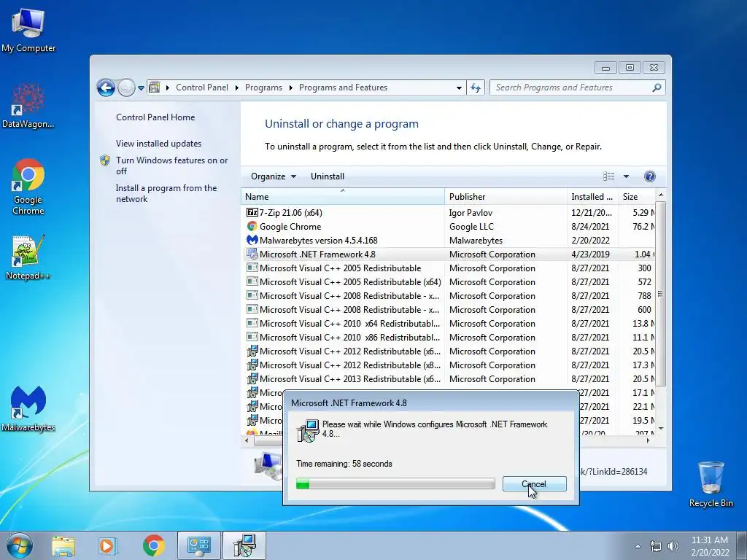The height and width of the screenshot is (560, 747).
Task: Click the Igor Pavlov publisher cell
Action: [x=471, y=213]
